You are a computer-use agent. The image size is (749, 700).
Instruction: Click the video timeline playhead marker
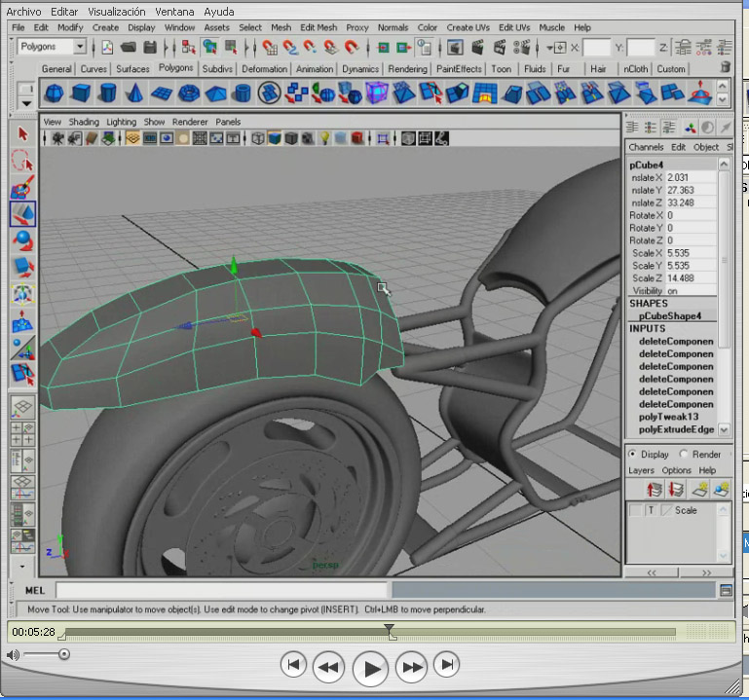[390, 631]
